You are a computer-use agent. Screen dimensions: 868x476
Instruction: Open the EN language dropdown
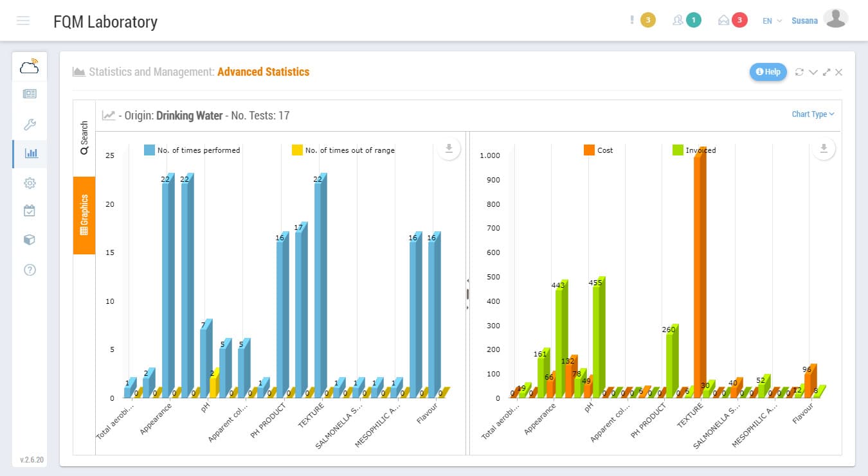(x=772, y=21)
